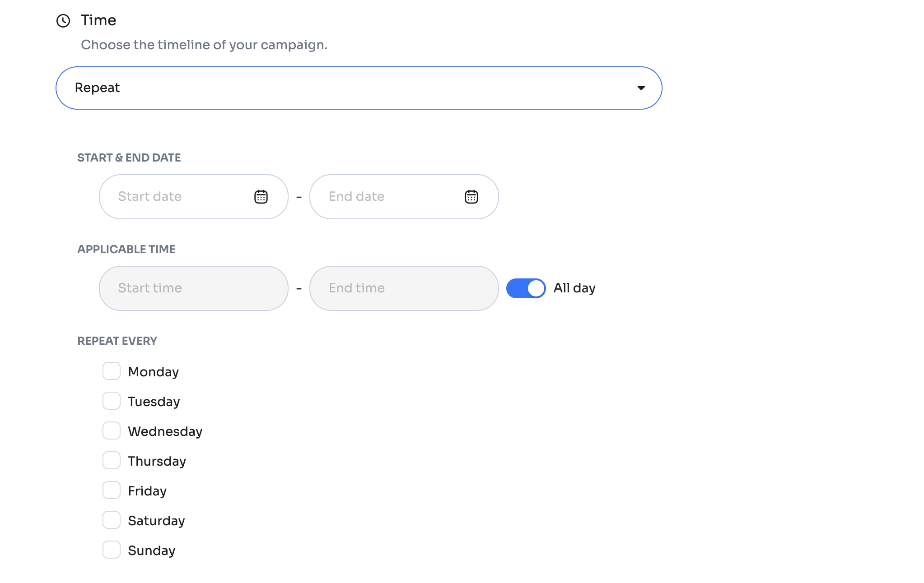This screenshot has width=924, height=583.
Task: Open the Start date calendar picker icon
Action: [x=261, y=197]
